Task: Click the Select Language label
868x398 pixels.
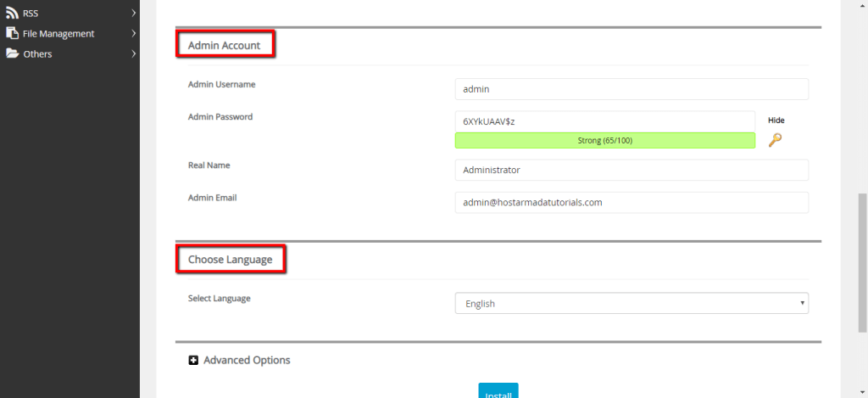Action: coord(220,298)
